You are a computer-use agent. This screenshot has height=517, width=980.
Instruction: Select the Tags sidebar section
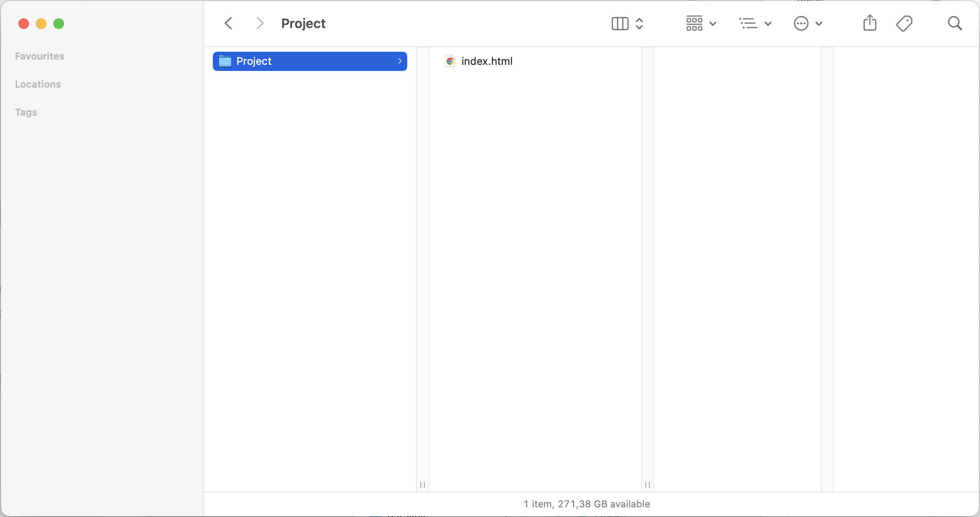pyautogui.click(x=26, y=112)
